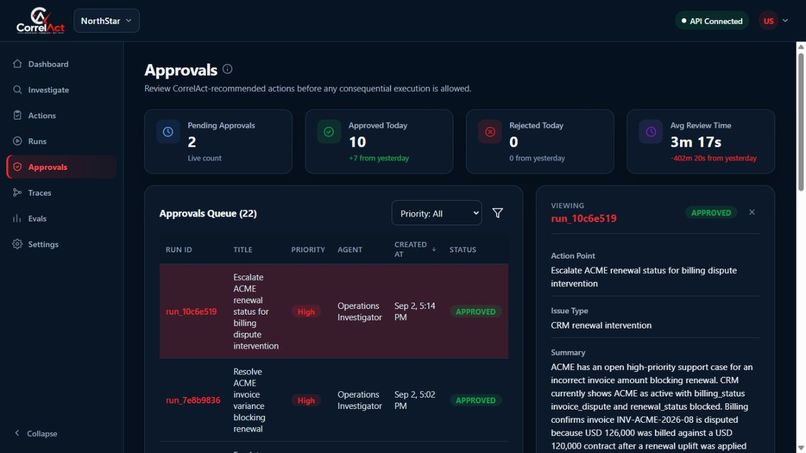Click the Settings gear icon

click(17, 244)
